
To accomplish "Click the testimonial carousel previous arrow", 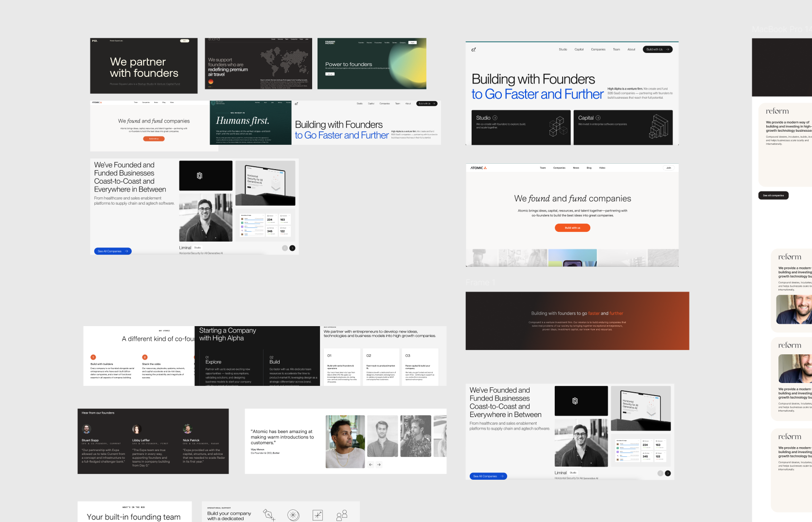I will coord(371,465).
